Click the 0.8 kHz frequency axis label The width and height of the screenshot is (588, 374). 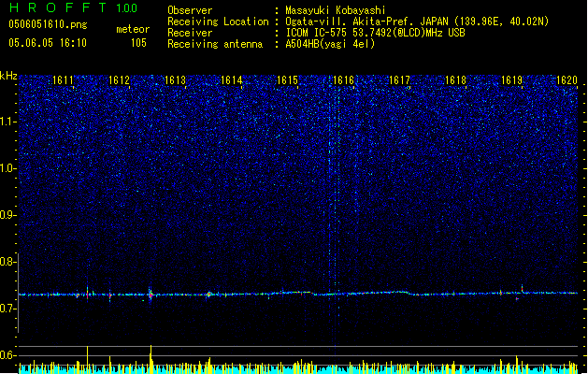(7, 262)
